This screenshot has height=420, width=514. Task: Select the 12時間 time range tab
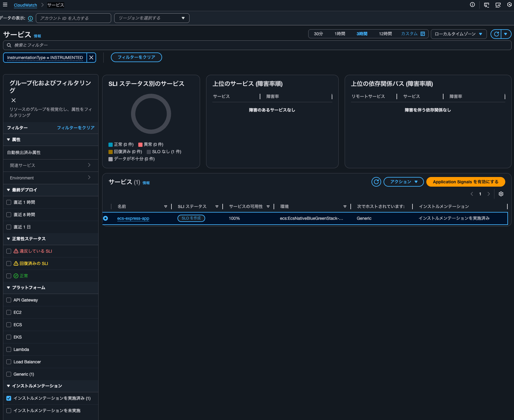385,33
